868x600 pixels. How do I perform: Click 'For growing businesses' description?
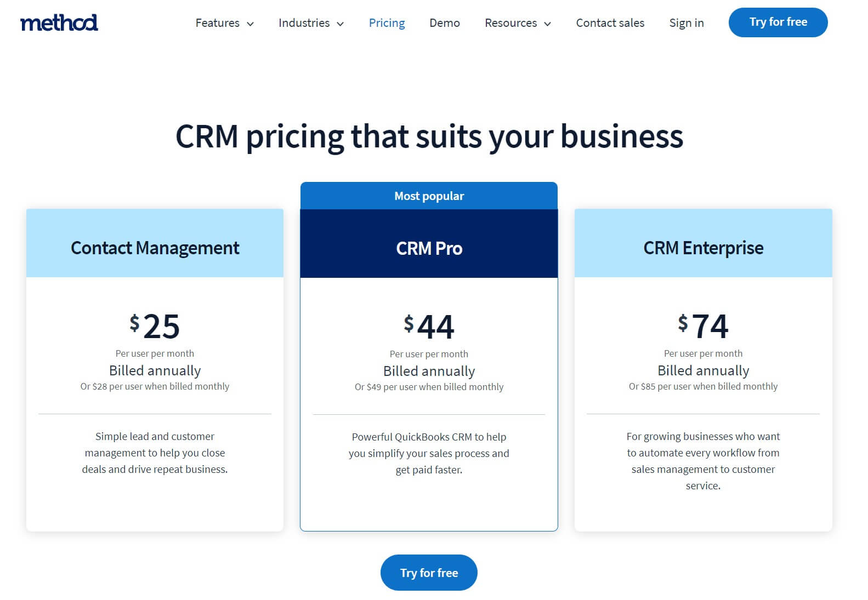pos(703,461)
